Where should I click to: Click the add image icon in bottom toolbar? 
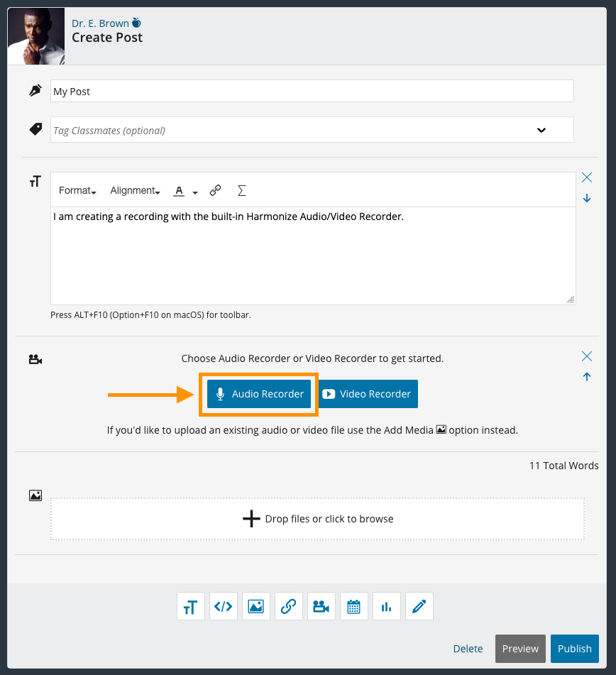tap(255, 607)
